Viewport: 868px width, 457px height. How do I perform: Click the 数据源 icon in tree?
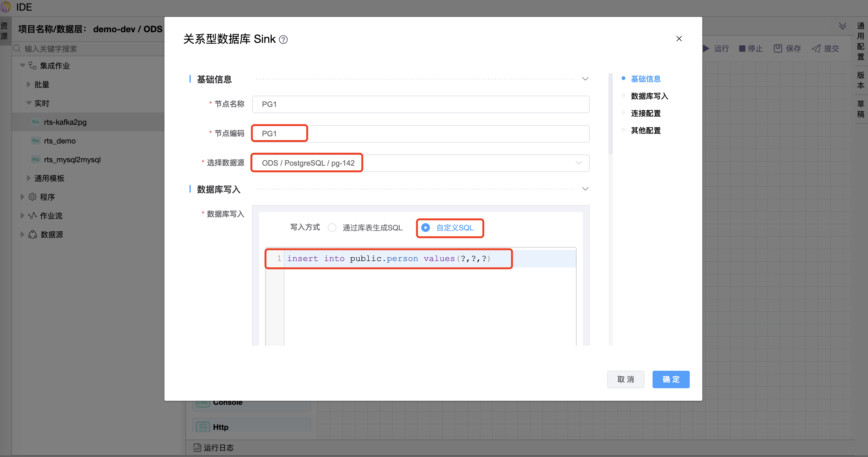click(x=32, y=234)
